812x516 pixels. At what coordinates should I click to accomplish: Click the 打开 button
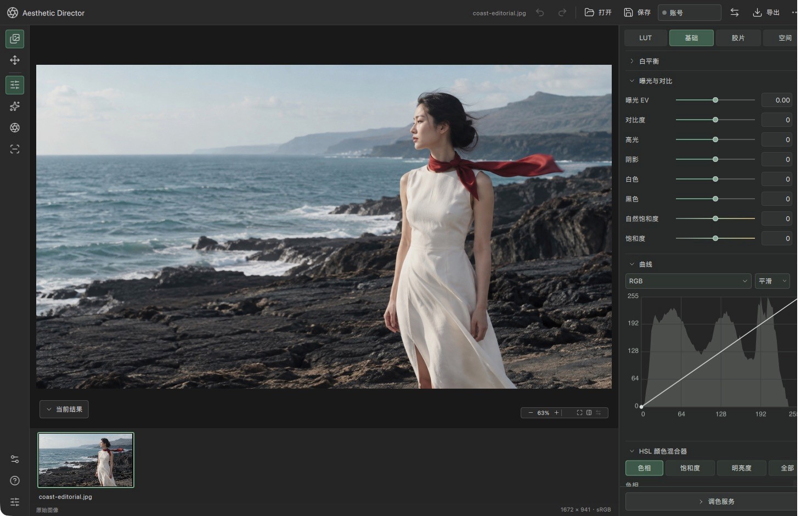pos(598,13)
